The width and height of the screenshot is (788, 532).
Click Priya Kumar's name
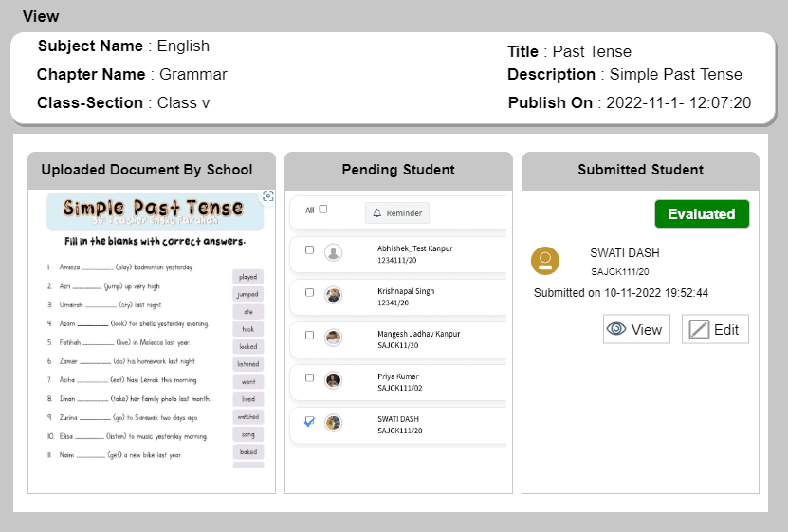point(398,376)
